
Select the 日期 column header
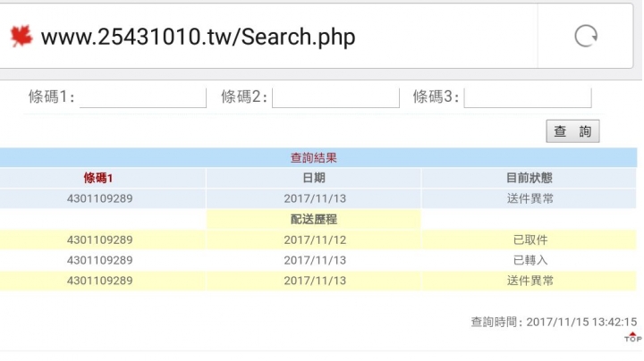pos(314,178)
